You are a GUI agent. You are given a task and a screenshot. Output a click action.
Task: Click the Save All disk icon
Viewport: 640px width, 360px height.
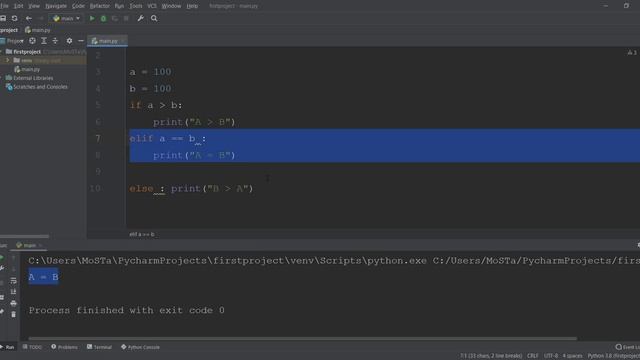3,18
